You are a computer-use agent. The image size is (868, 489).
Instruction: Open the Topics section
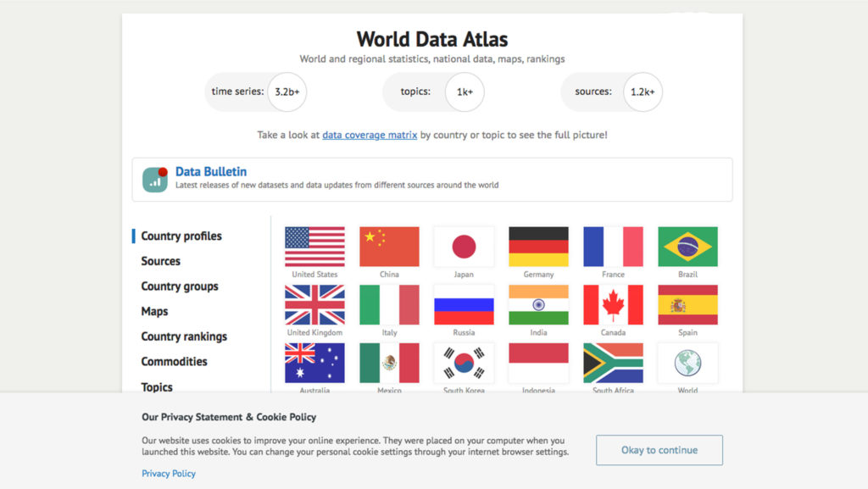tap(157, 387)
